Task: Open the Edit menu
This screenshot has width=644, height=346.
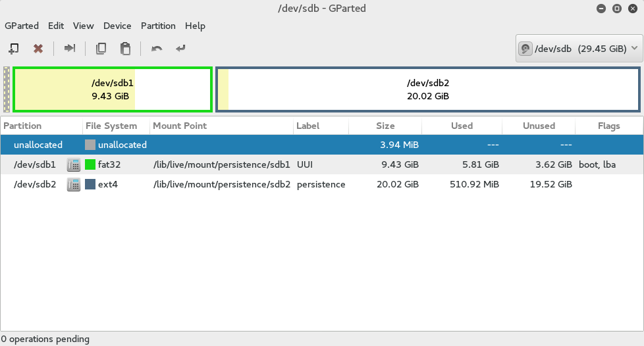Action: [x=56, y=26]
